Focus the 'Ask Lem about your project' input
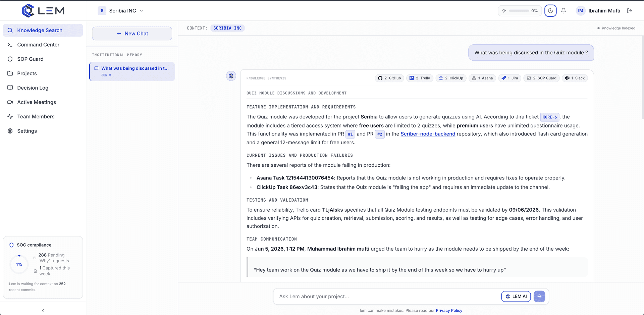This screenshot has width=644, height=315. click(x=387, y=297)
